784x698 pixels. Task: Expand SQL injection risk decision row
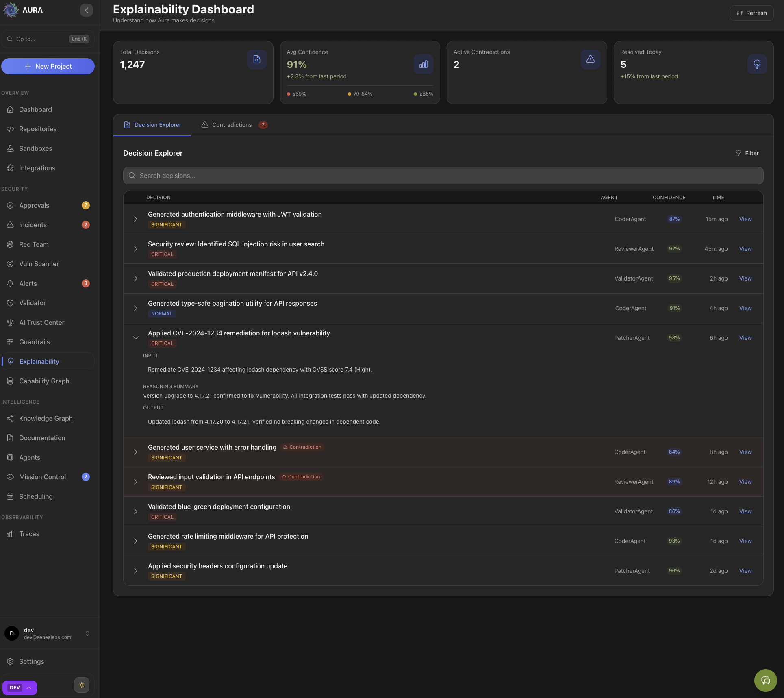click(136, 249)
